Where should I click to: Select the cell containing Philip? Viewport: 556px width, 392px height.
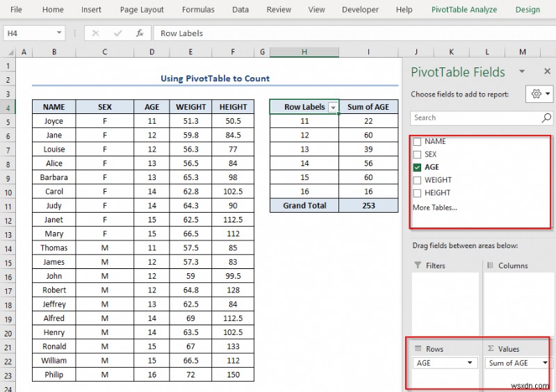(x=54, y=375)
